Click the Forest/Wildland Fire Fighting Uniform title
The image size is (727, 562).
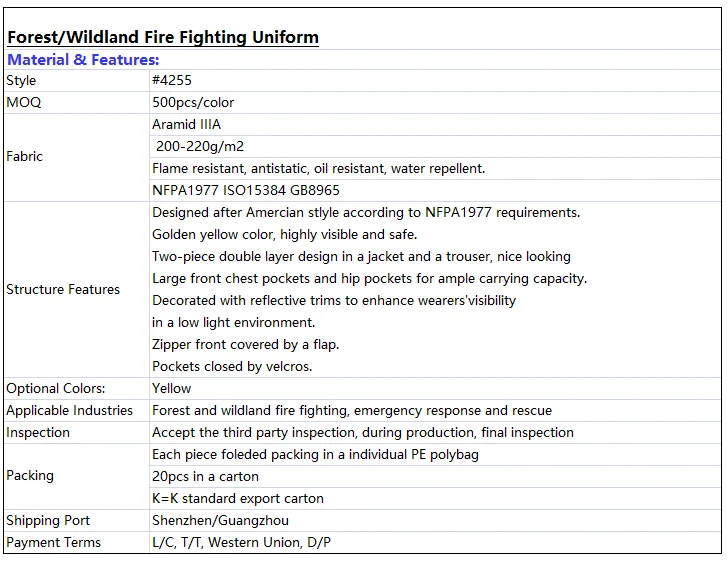click(163, 38)
